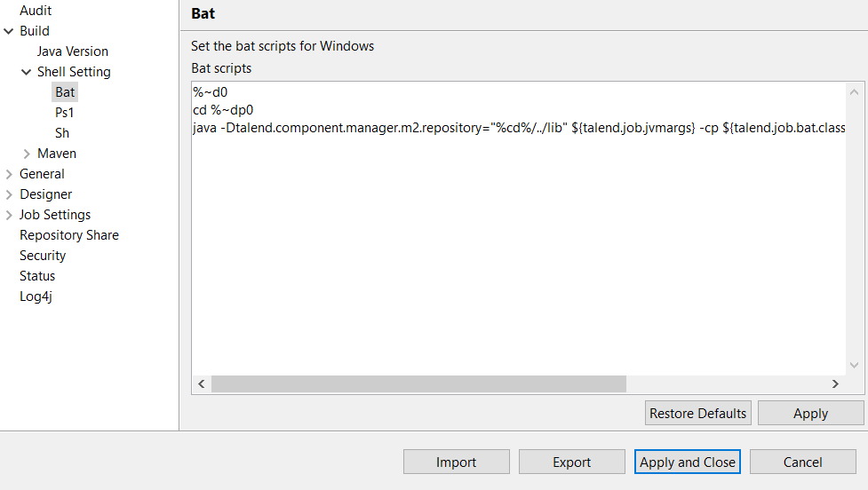Select the Ps1 shell setting

tap(64, 113)
